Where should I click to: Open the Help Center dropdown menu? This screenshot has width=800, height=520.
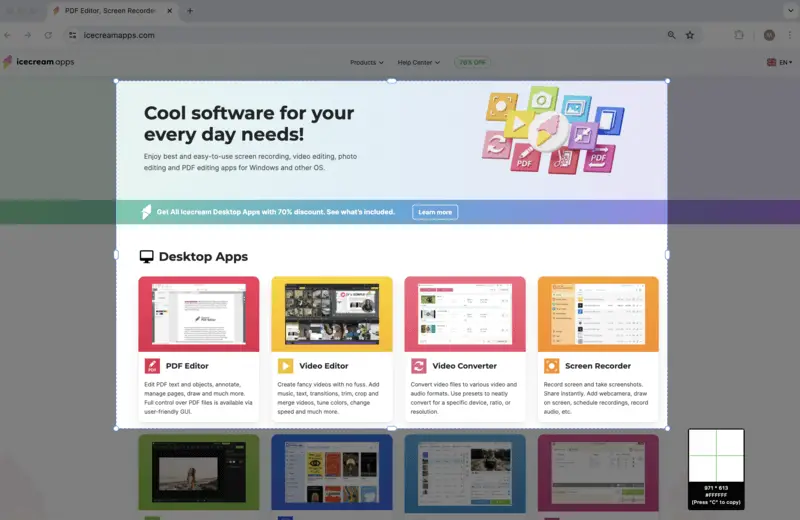pyautogui.click(x=418, y=62)
